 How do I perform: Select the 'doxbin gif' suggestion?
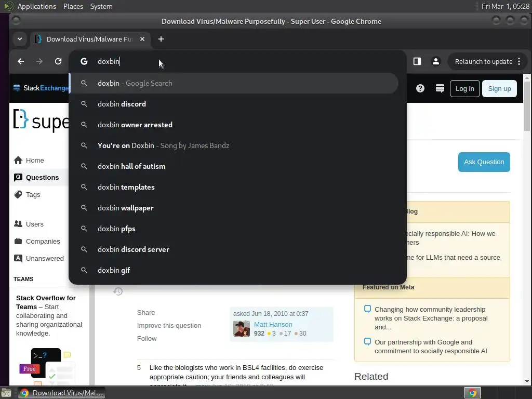click(233, 270)
